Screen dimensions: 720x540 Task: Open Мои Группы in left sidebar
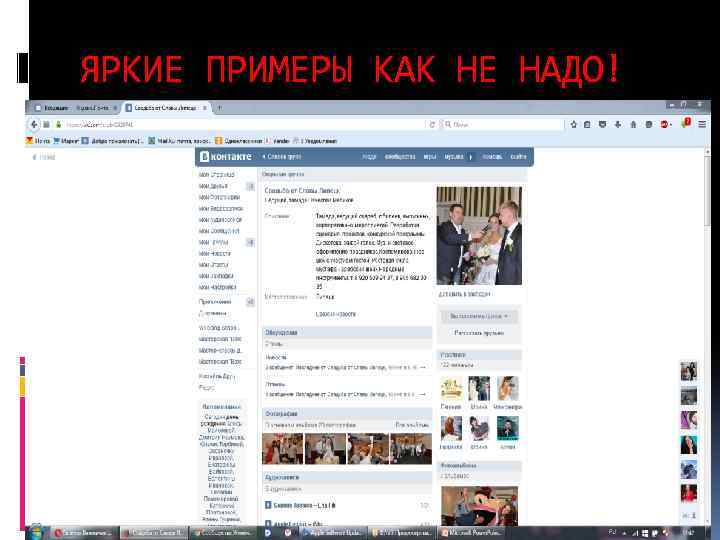click(214, 242)
